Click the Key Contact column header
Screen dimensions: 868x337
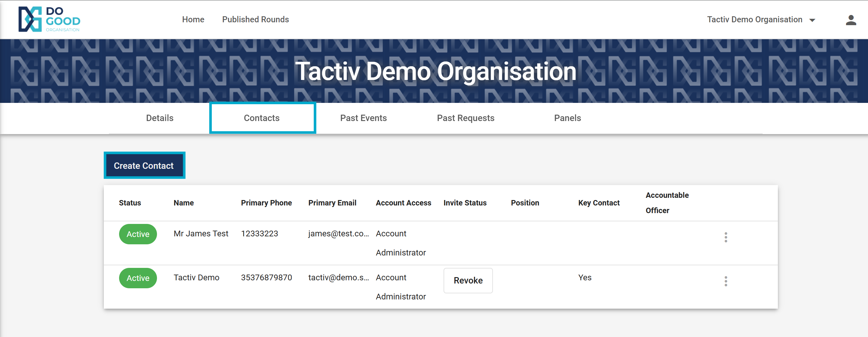[599, 203]
